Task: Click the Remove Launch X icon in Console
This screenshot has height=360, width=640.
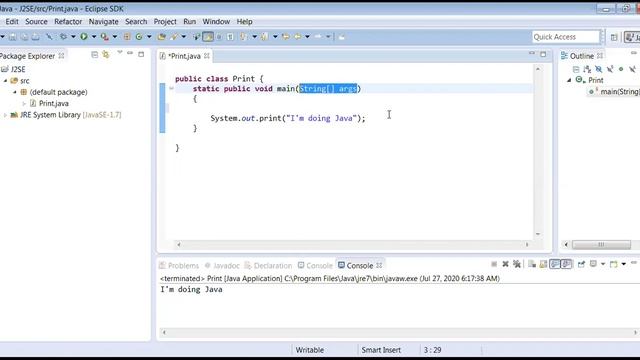Action: coord(505,264)
